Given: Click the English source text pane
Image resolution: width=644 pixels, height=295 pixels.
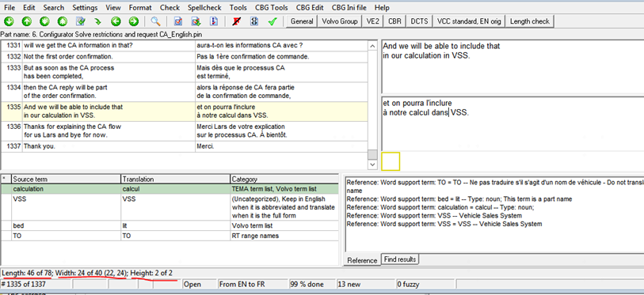Looking at the screenshot, I should point(513,66).
